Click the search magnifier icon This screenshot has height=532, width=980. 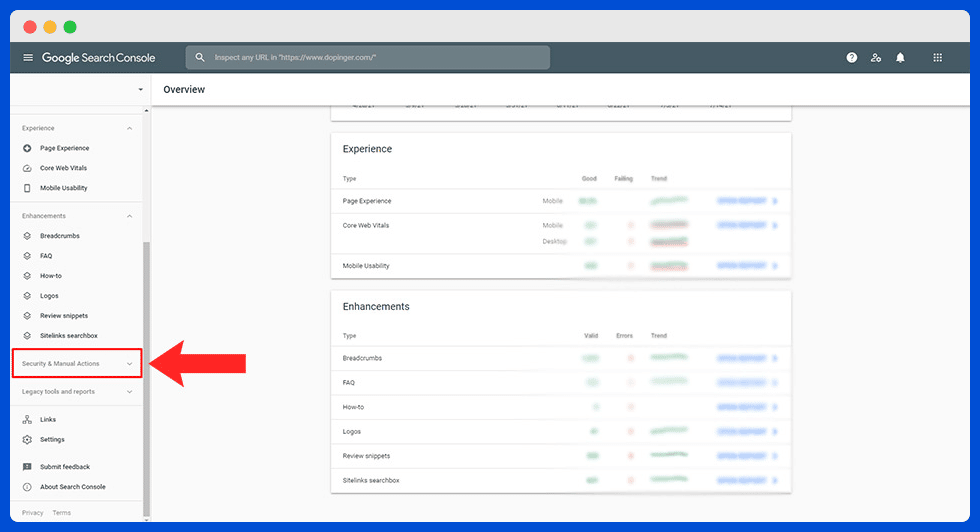200,58
